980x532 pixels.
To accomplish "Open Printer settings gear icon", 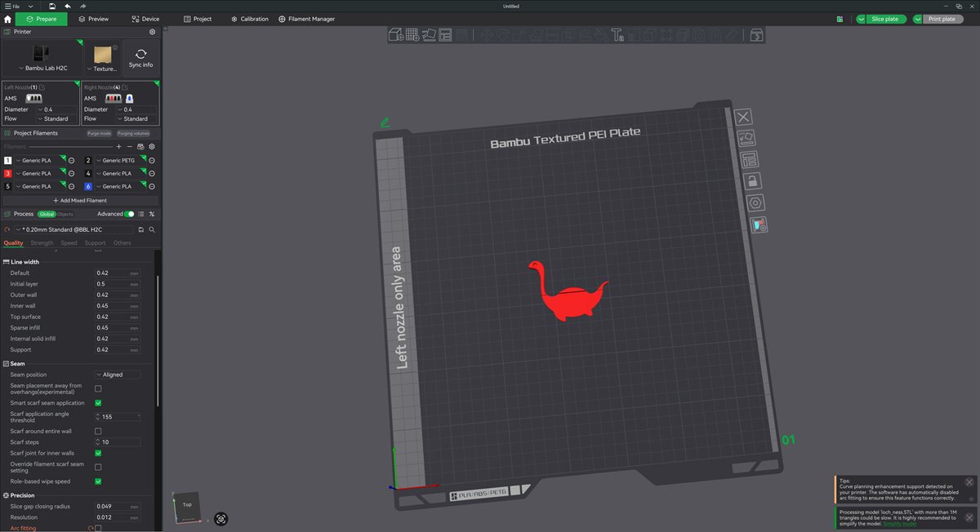I will coord(152,32).
